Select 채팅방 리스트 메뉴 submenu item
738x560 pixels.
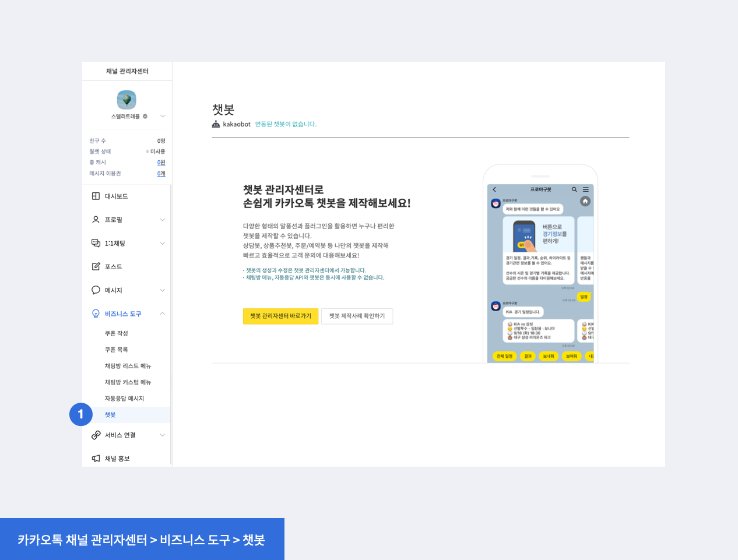click(x=128, y=366)
